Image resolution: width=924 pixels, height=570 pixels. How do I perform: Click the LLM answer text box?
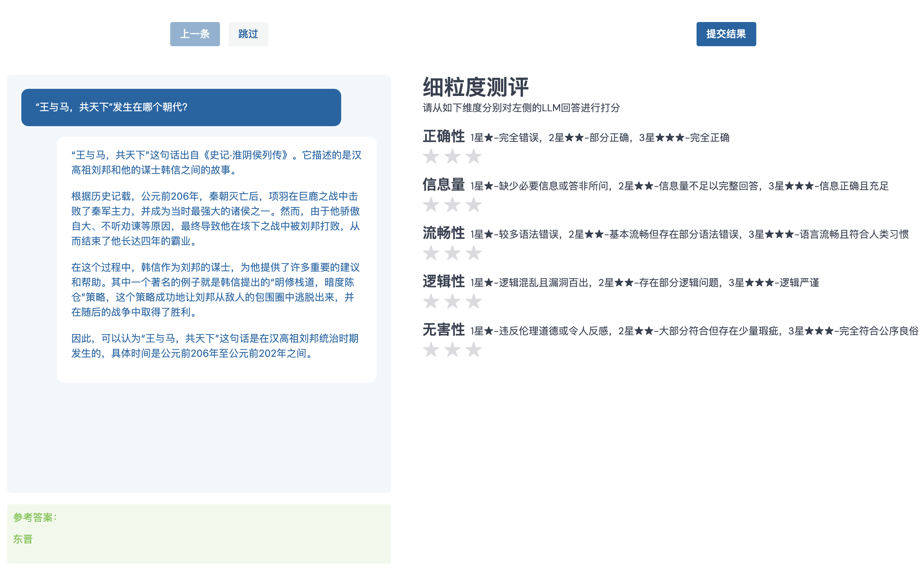tap(216, 259)
